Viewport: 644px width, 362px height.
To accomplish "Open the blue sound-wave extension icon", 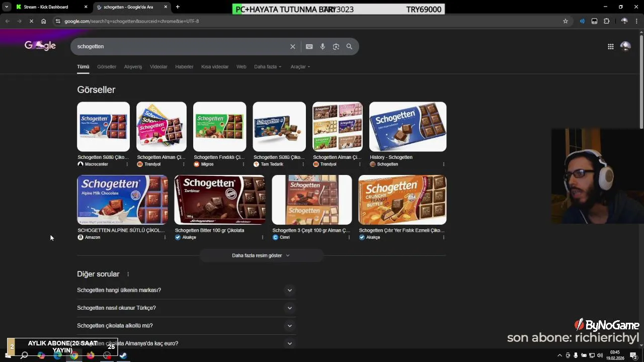I will coord(582,21).
